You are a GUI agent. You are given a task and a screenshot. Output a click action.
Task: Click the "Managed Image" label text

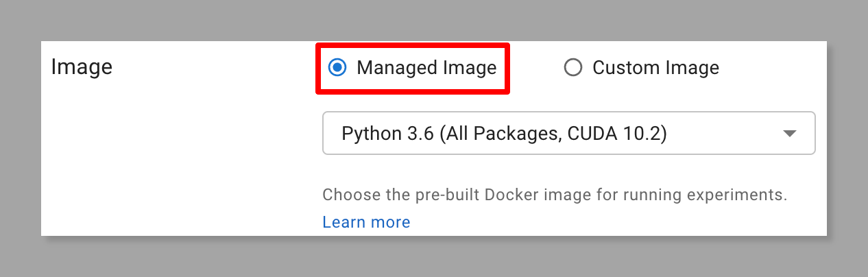pos(426,68)
